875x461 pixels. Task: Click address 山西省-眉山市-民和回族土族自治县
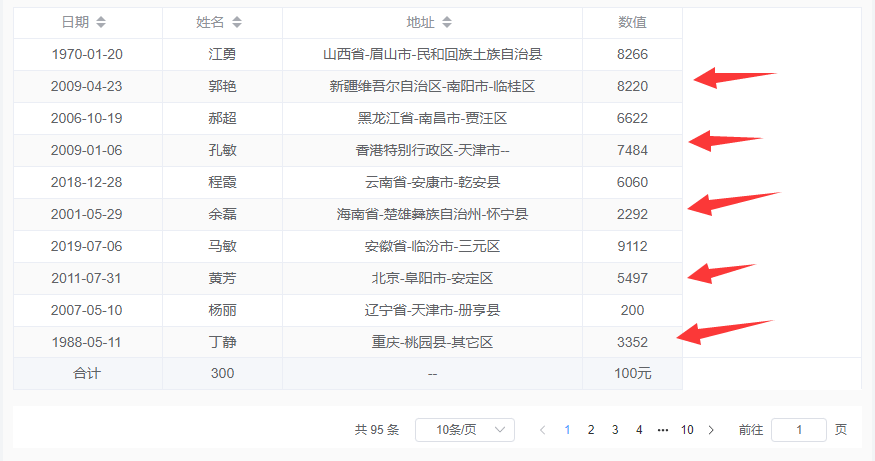click(432, 54)
